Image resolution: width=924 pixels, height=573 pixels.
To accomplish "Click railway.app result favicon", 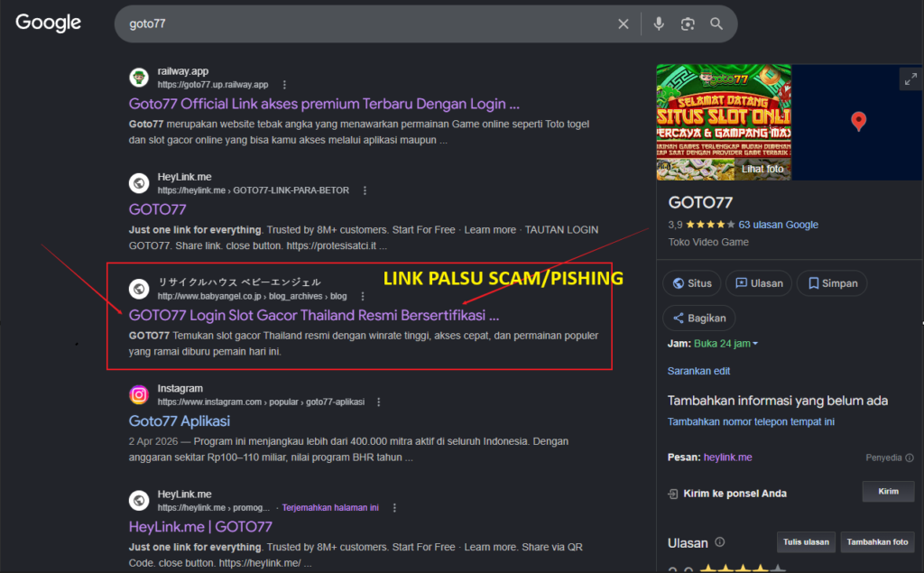I will click(x=139, y=78).
